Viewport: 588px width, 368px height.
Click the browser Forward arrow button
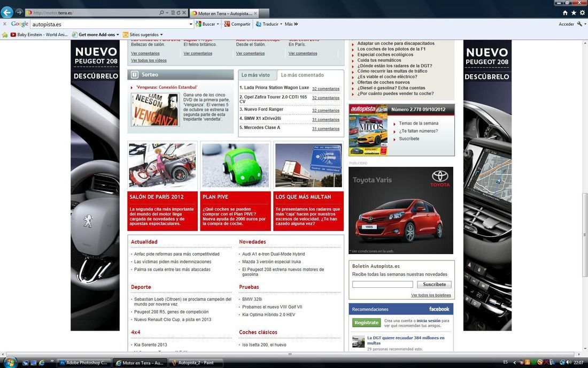[19, 12]
